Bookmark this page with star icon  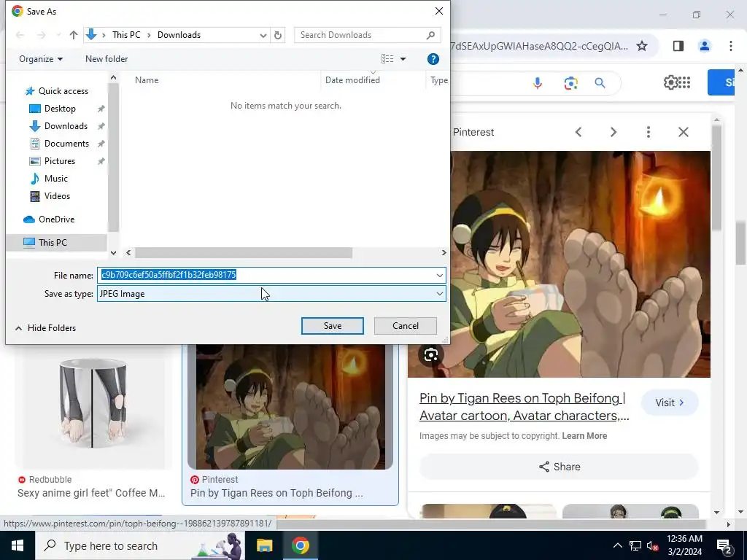tap(642, 46)
